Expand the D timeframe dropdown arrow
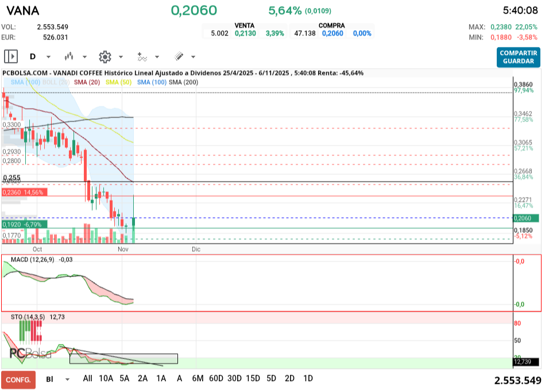The width and height of the screenshot is (549, 392). tap(49, 57)
